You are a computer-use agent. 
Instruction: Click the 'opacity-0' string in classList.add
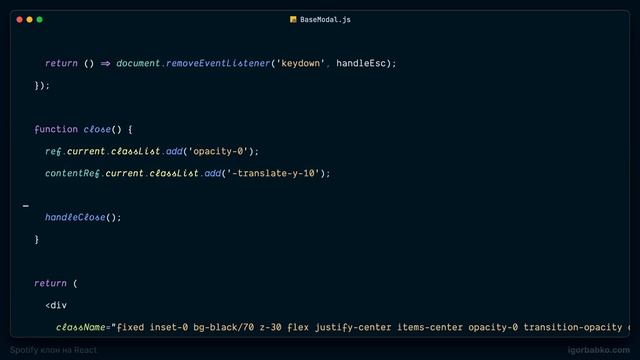pyautogui.click(x=218, y=151)
